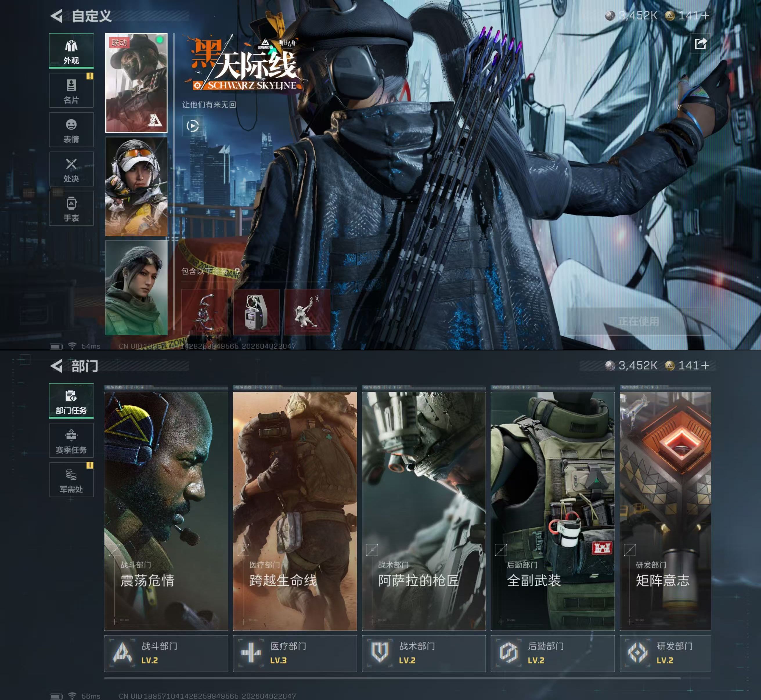Viewport: 761px width, 700px height.
Task: Select 研发部门 LV.2 department button
Action: coord(665,653)
